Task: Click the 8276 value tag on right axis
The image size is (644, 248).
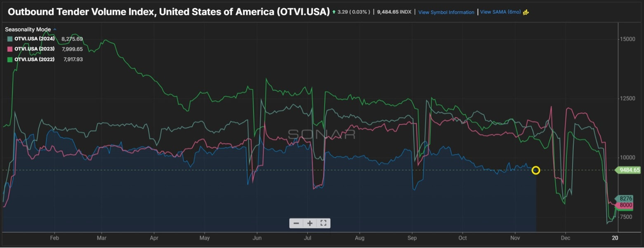Action: click(625, 199)
